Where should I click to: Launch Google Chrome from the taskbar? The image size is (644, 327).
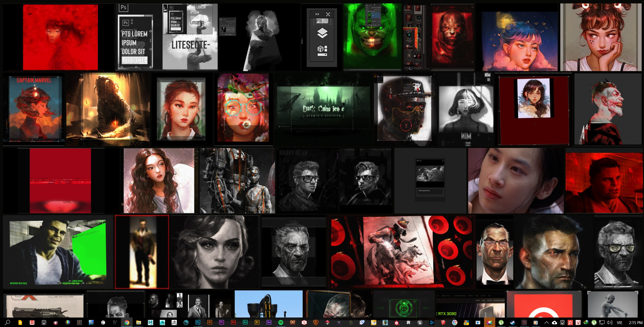tap(127, 322)
